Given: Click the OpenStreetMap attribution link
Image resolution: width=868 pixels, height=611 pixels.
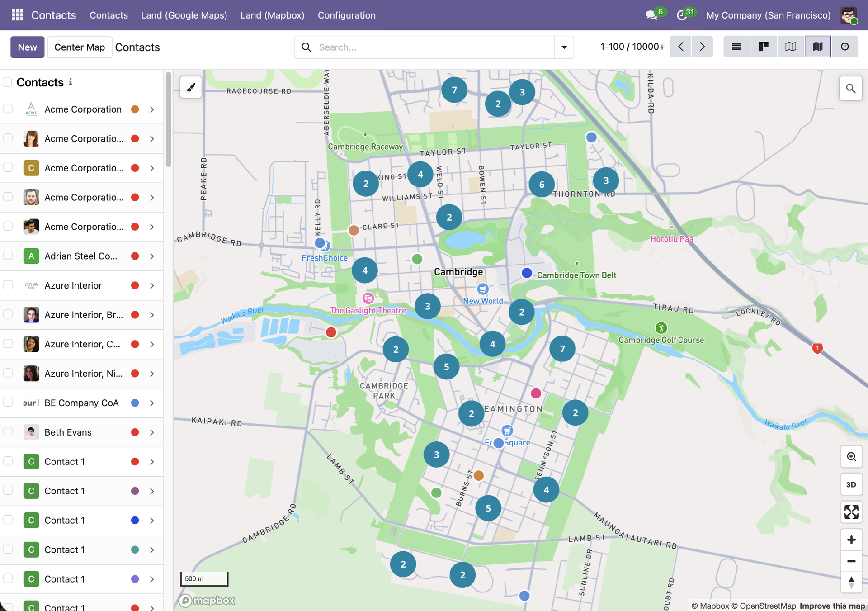Looking at the screenshot, I should click(x=764, y=606).
